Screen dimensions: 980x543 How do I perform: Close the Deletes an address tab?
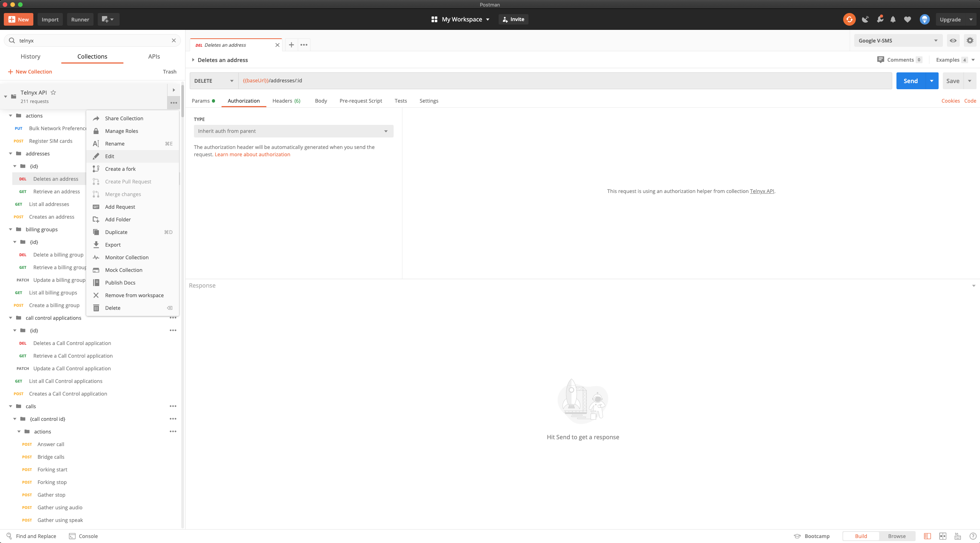pos(277,45)
